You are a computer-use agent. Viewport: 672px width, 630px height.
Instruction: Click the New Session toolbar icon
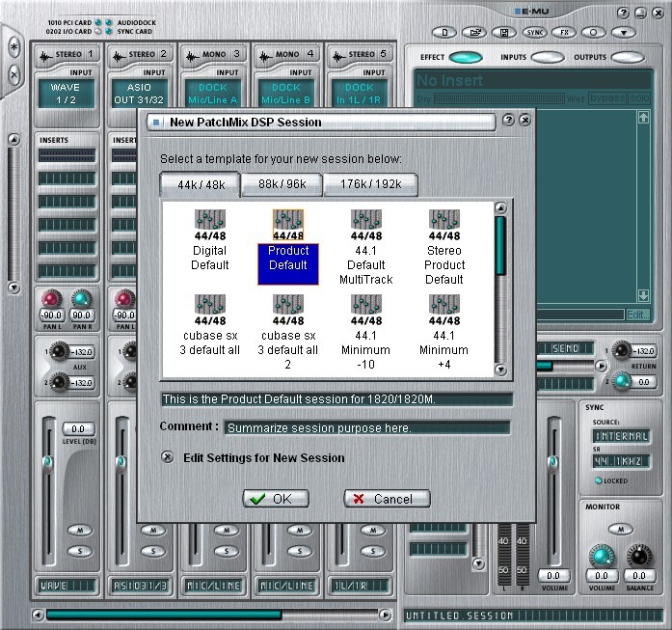[x=444, y=32]
